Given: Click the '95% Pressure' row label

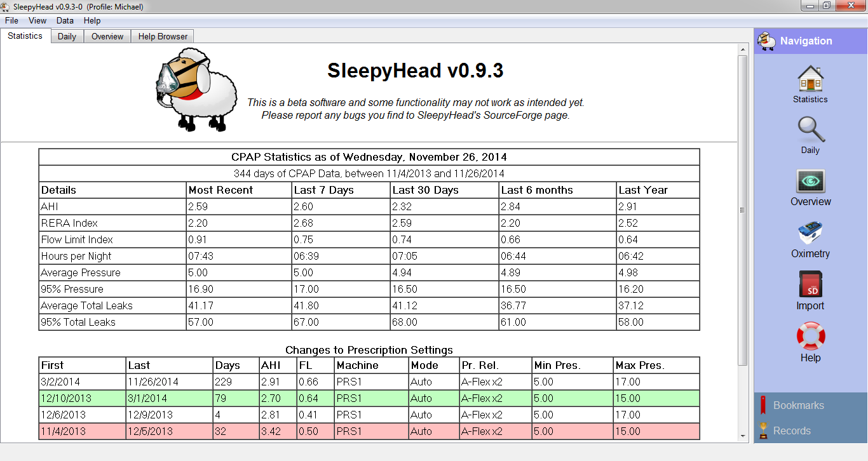Looking at the screenshot, I should [x=72, y=289].
